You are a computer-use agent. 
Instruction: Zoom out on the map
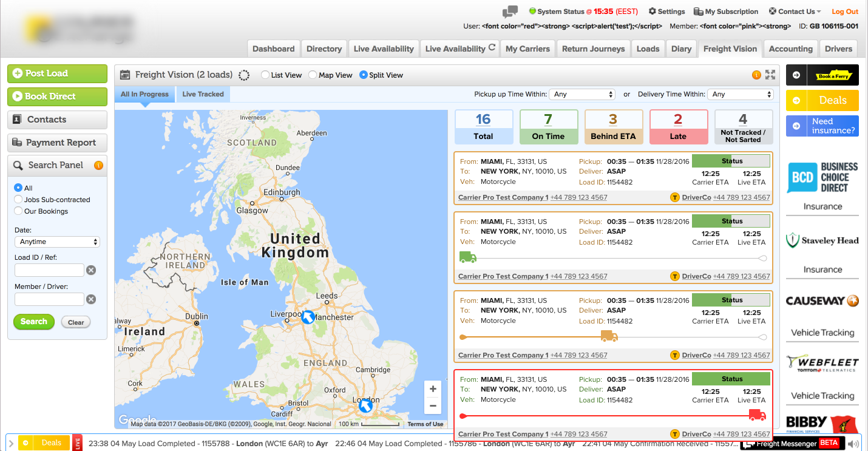point(433,405)
